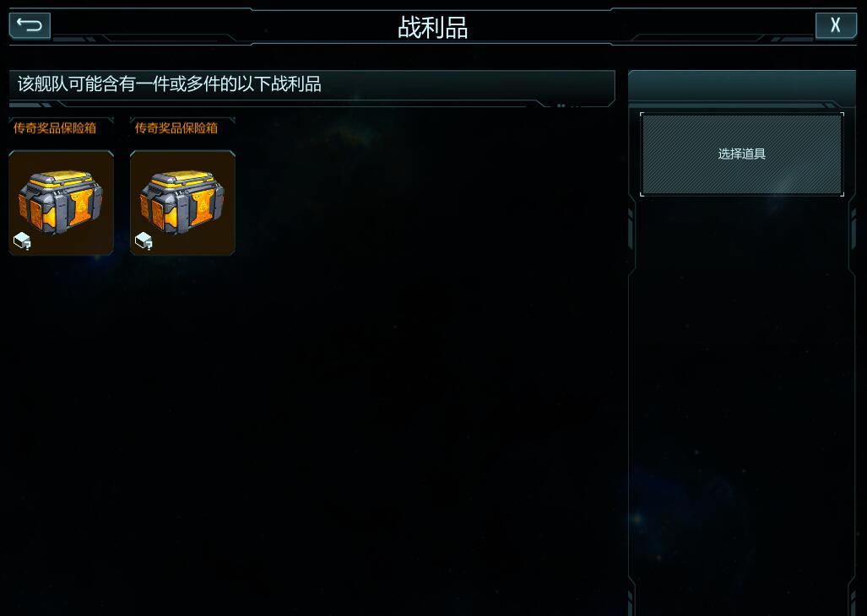Image resolution: width=867 pixels, height=616 pixels.
Task: Click the 该舰队可能含有一件或多件的以下战利品 banner
Action: pos(312,84)
